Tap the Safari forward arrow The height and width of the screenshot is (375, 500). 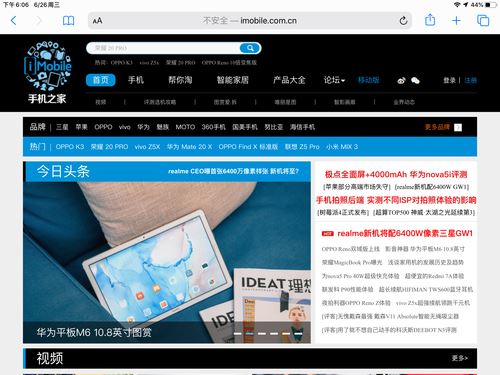coord(39,21)
